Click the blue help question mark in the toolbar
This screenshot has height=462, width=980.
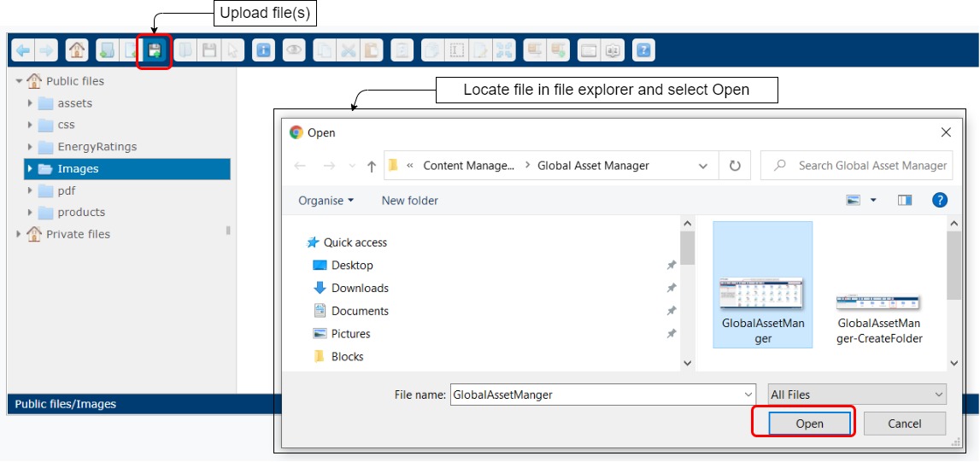[644, 50]
